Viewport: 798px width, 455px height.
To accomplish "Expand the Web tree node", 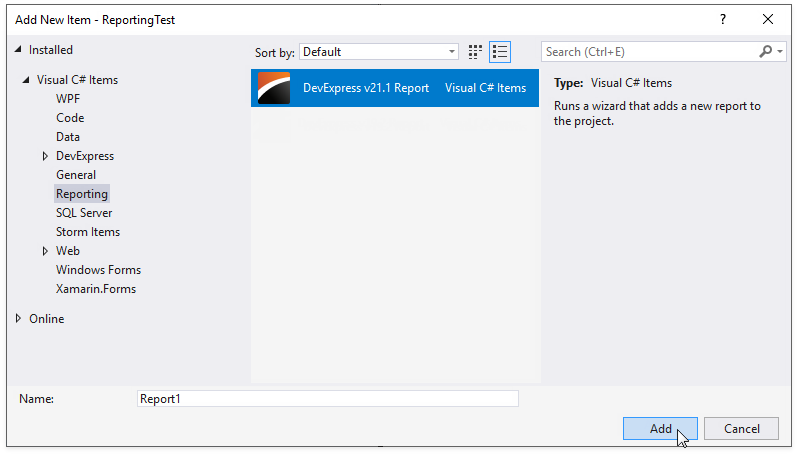I will 45,251.
